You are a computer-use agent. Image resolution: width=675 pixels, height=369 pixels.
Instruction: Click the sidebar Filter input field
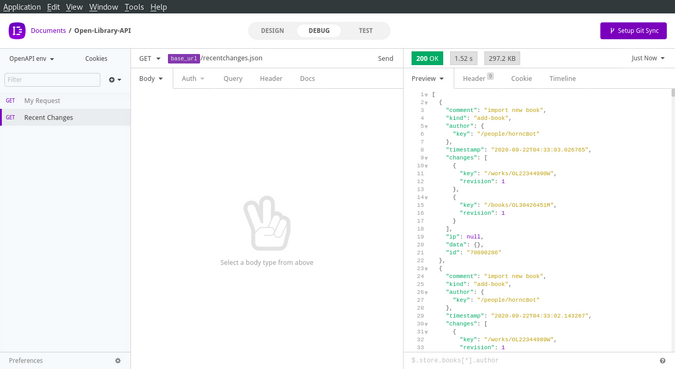point(52,80)
